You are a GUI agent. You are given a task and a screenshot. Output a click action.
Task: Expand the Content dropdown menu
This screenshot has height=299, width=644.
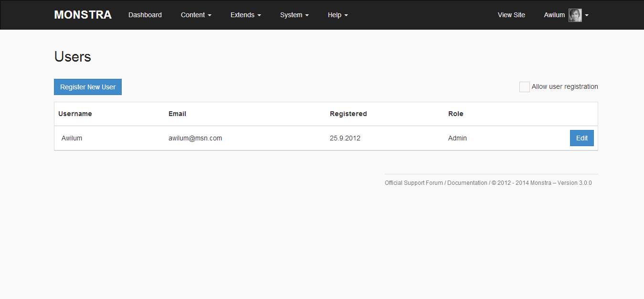click(196, 15)
